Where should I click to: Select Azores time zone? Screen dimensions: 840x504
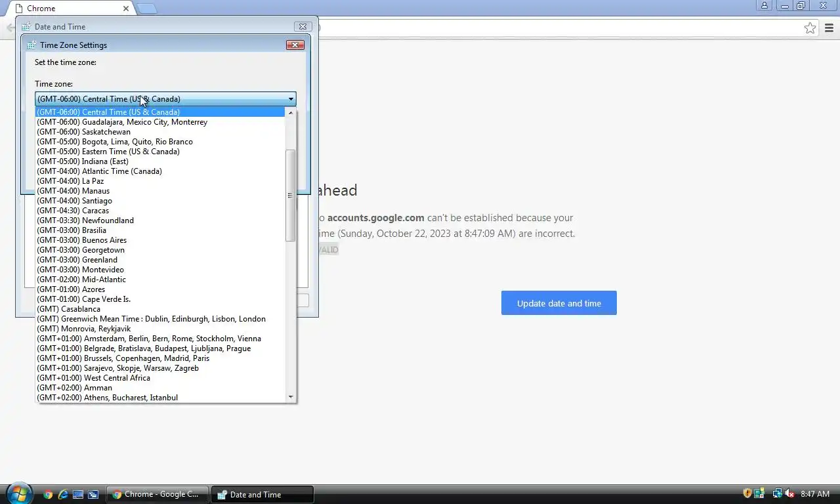pos(160,289)
